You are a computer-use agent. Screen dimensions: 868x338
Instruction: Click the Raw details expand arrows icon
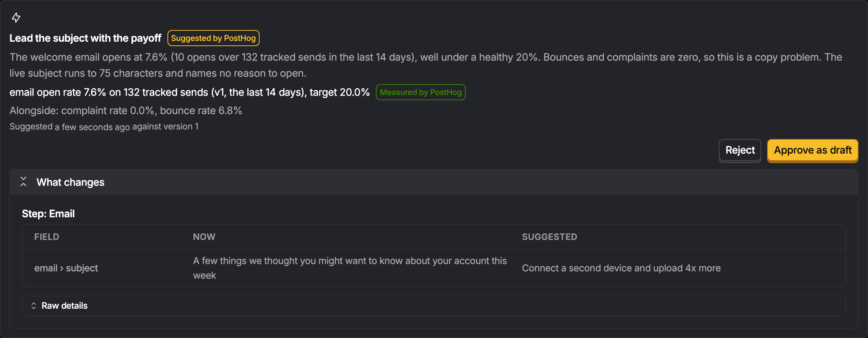(34, 306)
